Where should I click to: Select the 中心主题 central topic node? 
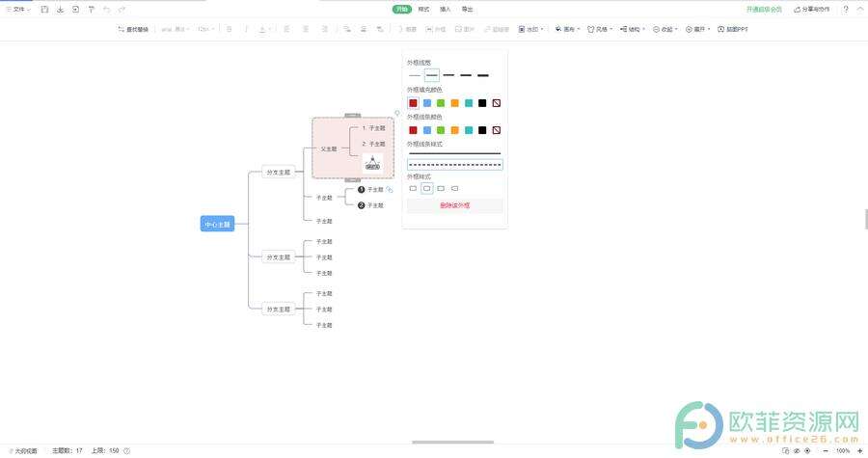(x=217, y=225)
